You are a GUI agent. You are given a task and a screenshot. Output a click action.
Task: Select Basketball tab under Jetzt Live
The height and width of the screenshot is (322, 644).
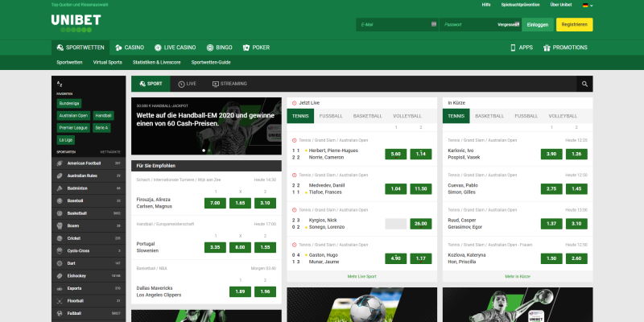click(368, 116)
